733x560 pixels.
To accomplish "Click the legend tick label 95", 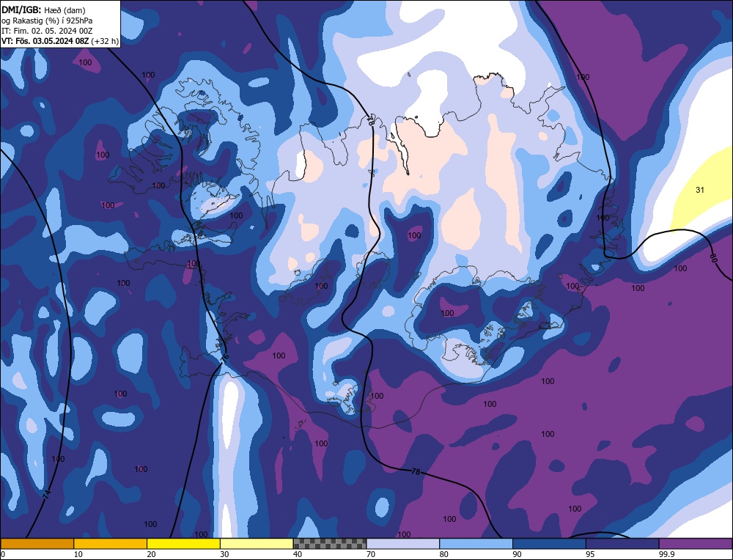I will pos(590,554).
